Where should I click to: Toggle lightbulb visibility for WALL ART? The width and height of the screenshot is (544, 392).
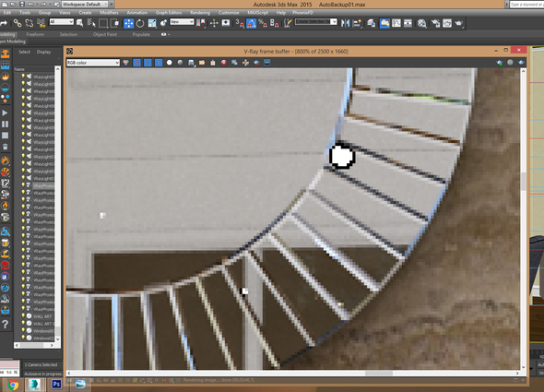(x=23, y=316)
